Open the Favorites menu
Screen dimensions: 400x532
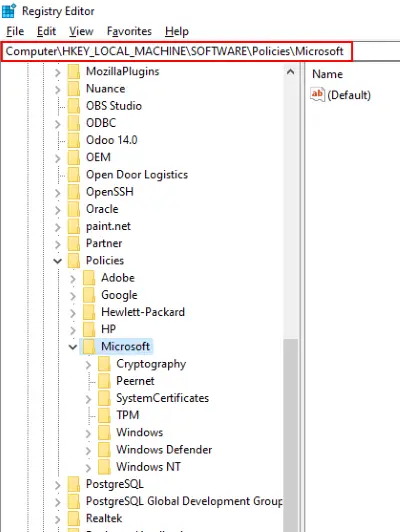coord(129,31)
